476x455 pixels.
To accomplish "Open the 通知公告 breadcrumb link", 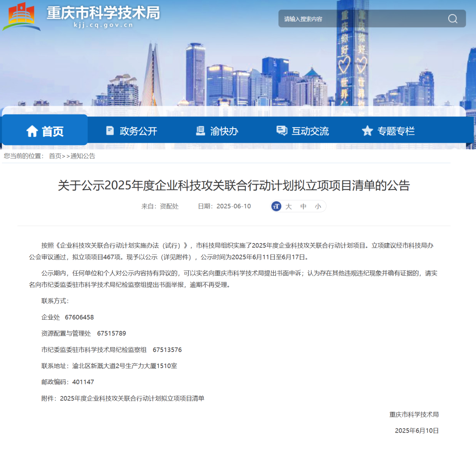I will (83, 156).
